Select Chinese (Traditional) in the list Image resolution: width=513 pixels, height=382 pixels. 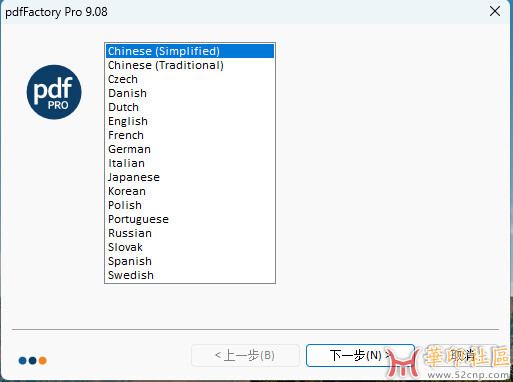pyautogui.click(x=190, y=65)
